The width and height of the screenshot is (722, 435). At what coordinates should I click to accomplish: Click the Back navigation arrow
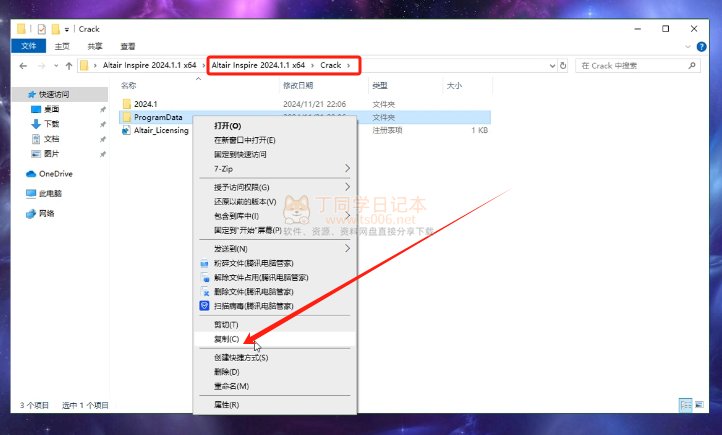[23, 66]
